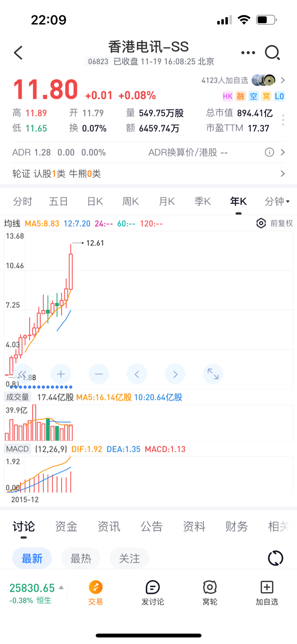Screen dimensions: 297x644
Task: Expand index ticker up-arrow
Action: pos(61,587)
